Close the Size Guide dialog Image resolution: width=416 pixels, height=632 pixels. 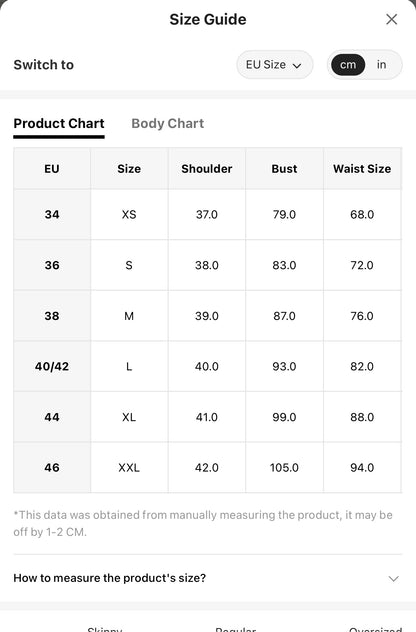(391, 19)
